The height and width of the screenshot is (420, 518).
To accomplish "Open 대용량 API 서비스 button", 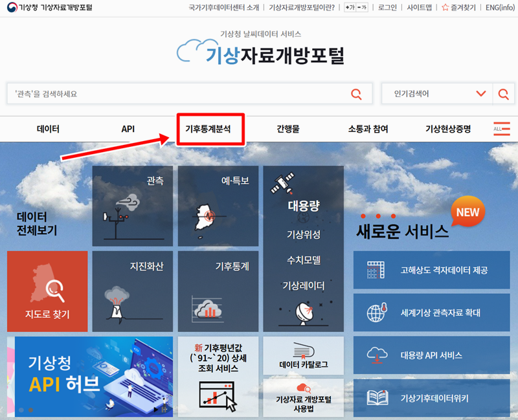I will (431, 355).
